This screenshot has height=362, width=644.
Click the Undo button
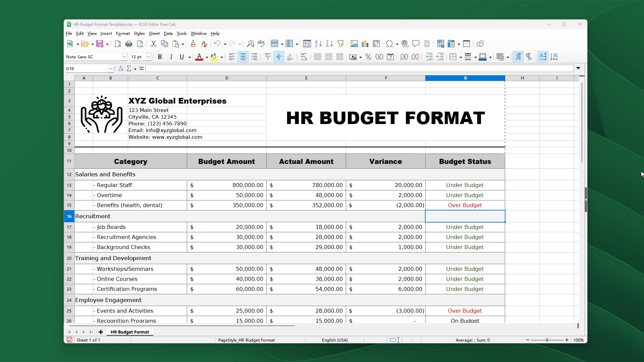click(x=217, y=44)
